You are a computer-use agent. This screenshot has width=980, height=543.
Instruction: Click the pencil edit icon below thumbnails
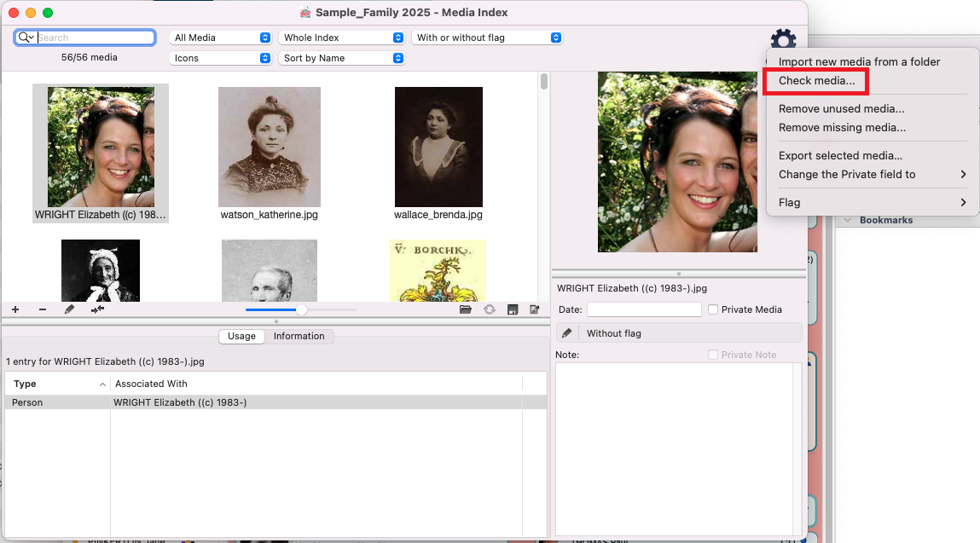click(x=70, y=309)
